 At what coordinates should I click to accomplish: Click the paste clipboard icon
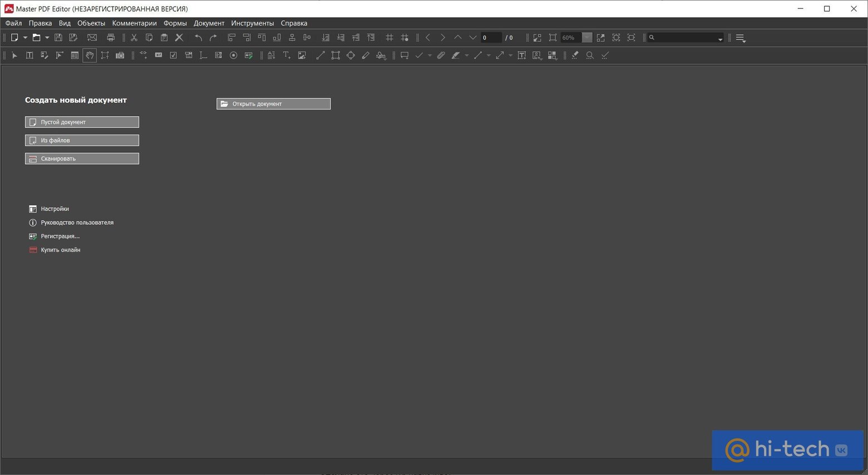click(x=164, y=38)
